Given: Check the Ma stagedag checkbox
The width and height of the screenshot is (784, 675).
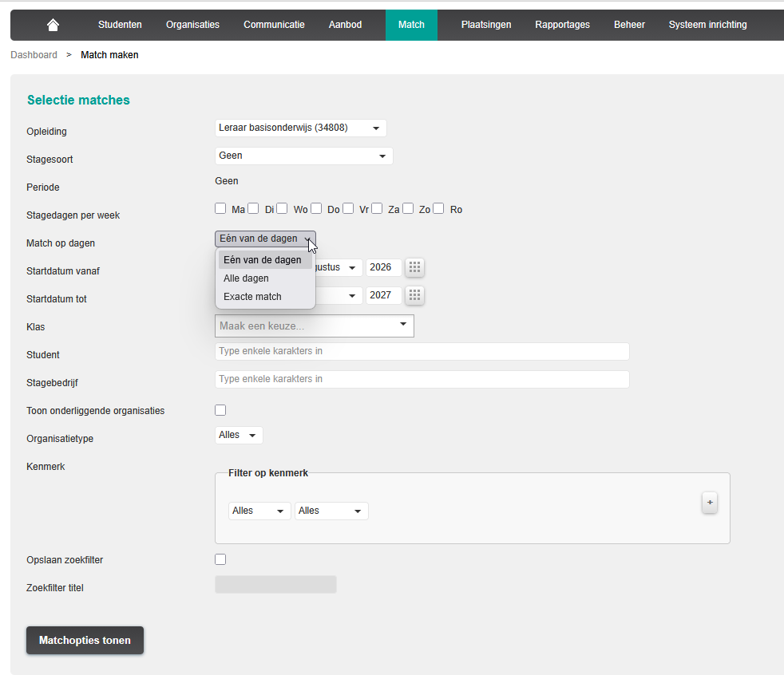Looking at the screenshot, I should click(220, 208).
